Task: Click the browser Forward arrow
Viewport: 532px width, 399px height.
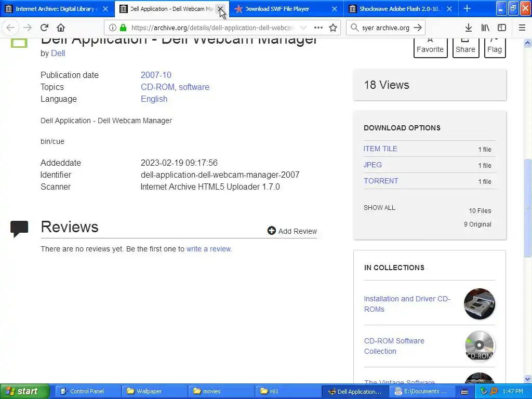Action: (x=27, y=28)
